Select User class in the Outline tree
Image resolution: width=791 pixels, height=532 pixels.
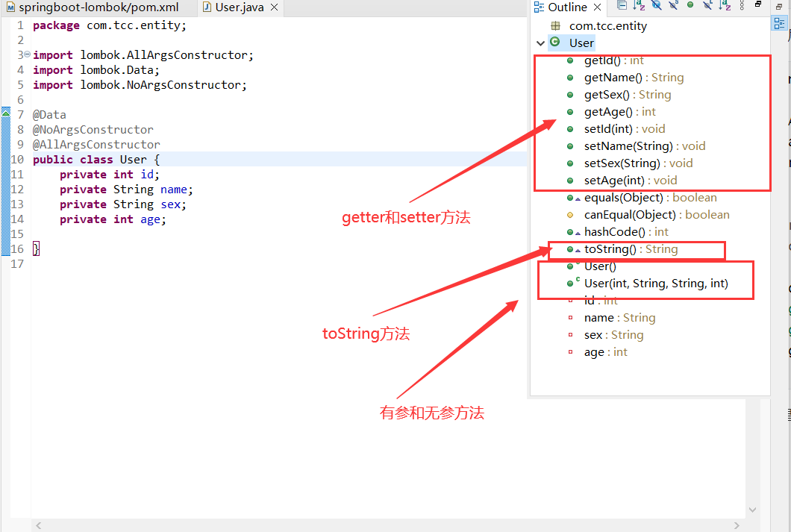point(581,43)
